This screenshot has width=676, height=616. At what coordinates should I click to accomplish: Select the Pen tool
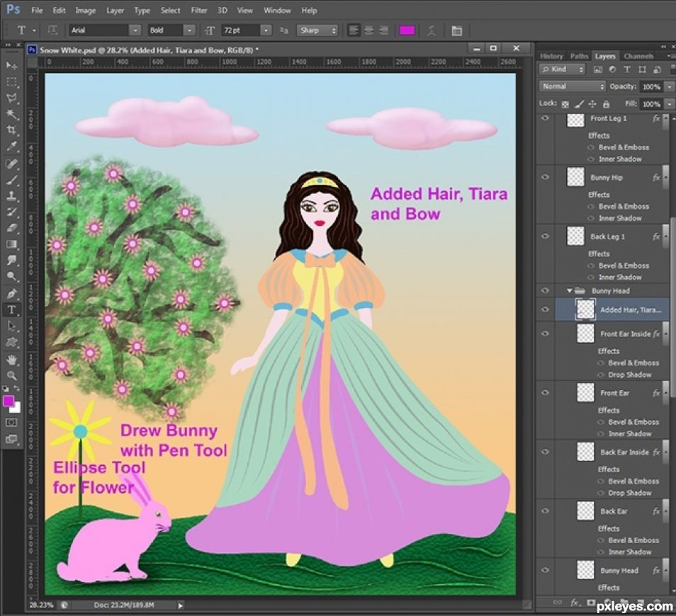coord(11,294)
